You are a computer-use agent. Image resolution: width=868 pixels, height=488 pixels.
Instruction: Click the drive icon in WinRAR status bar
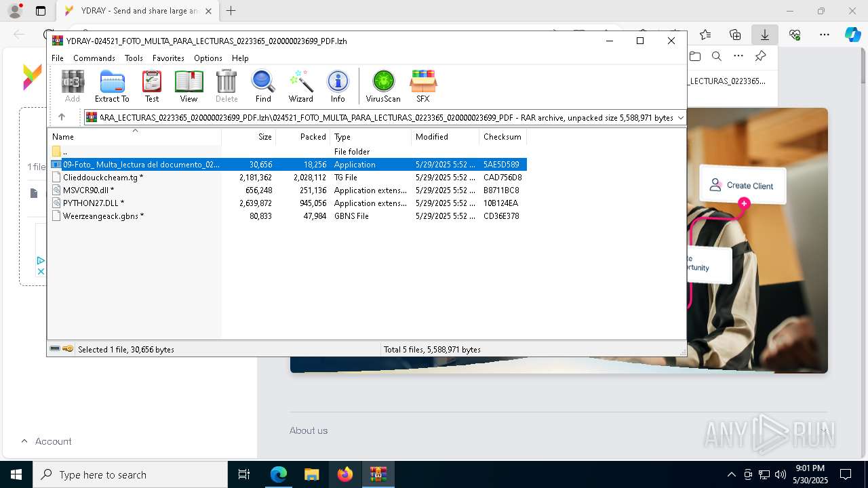coord(55,349)
